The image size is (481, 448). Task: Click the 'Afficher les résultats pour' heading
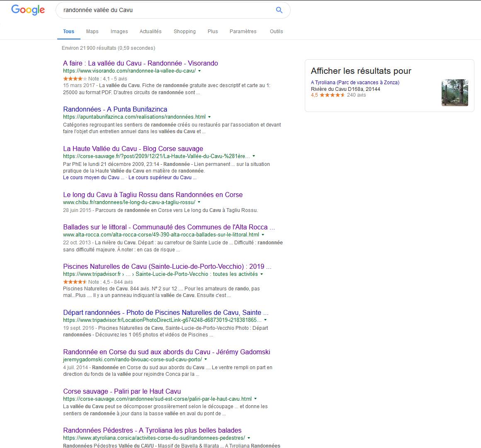pyautogui.click(x=361, y=71)
